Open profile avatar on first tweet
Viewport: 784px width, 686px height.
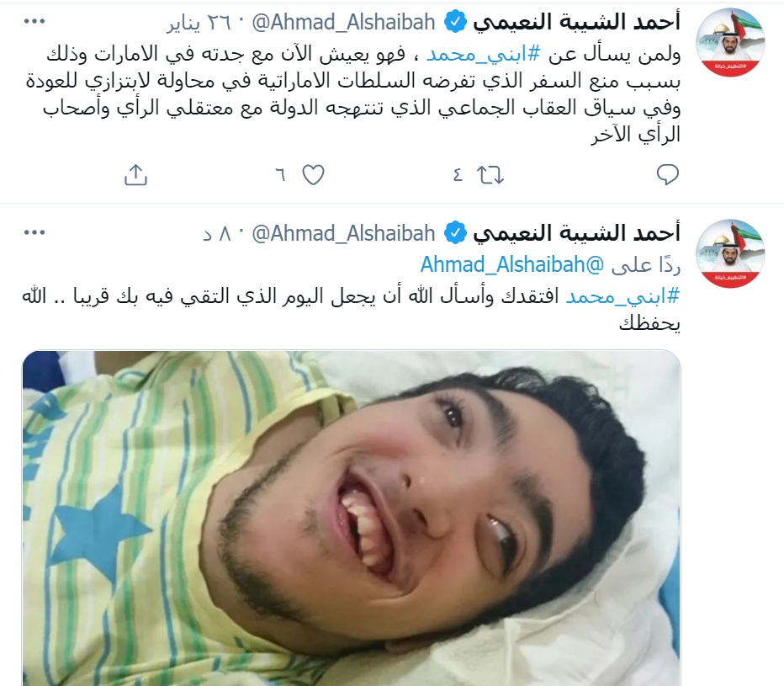tap(730, 43)
